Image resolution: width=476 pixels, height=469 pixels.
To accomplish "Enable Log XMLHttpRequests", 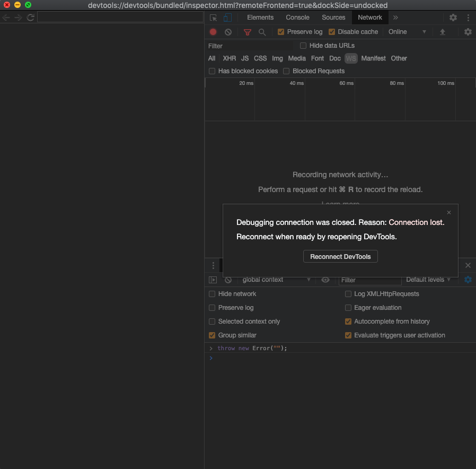I will (348, 294).
